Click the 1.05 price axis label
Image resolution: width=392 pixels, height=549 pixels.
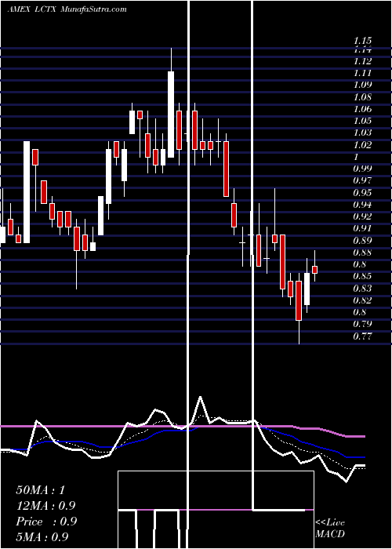click(362, 121)
